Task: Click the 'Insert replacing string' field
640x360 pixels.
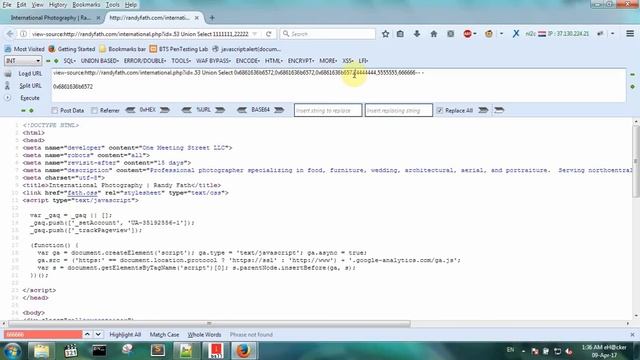Action: point(398,110)
